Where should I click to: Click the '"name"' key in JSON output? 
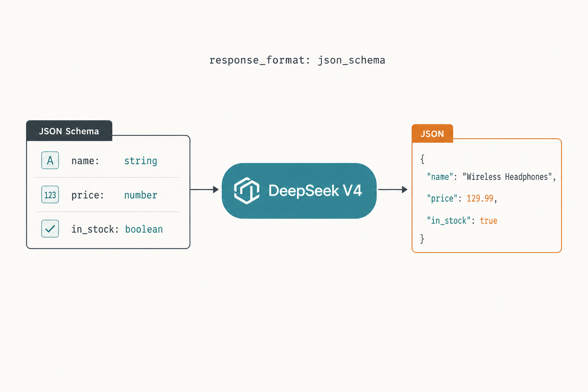pos(440,177)
